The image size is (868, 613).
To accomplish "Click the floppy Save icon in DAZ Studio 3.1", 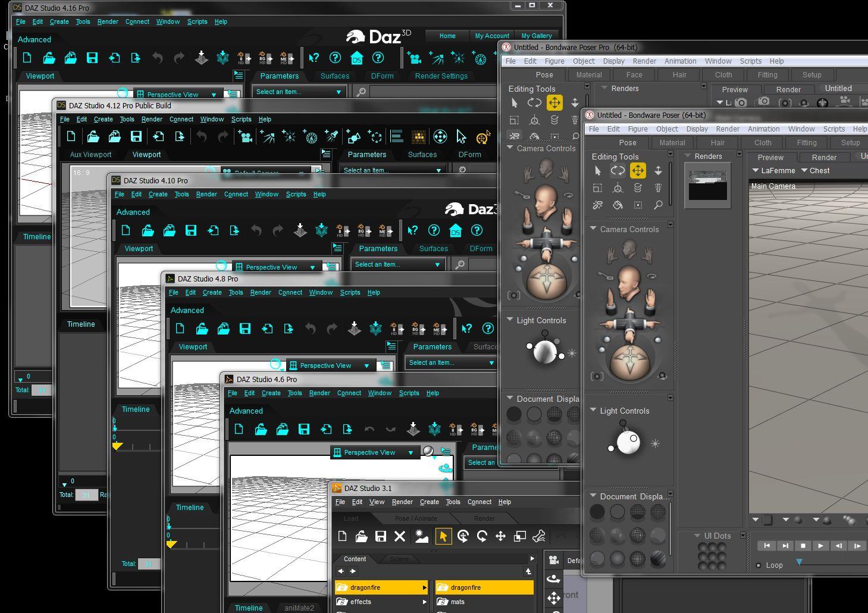I will 381,536.
